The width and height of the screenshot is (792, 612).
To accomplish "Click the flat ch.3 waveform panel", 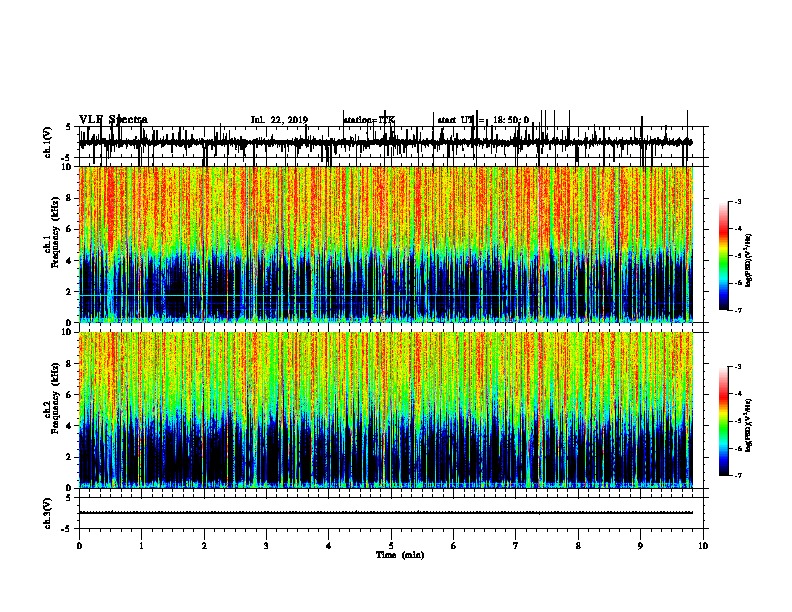I will pyautogui.click(x=391, y=513).
